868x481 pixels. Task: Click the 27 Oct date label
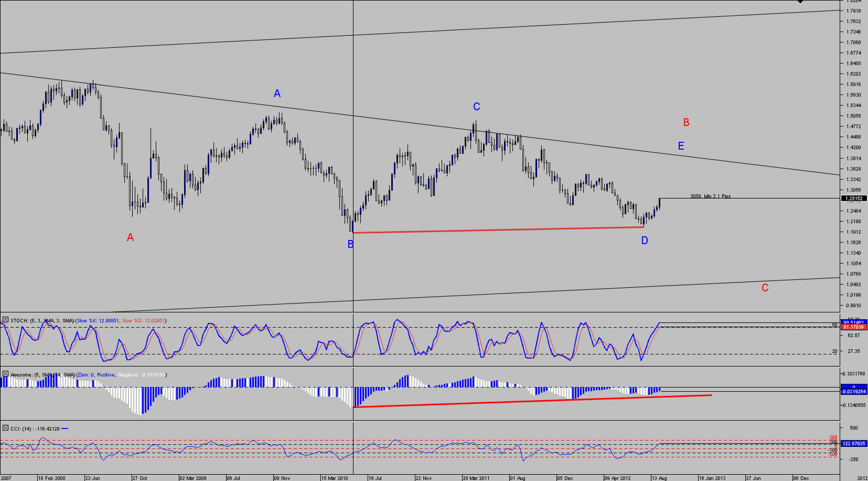pos(140,478)
